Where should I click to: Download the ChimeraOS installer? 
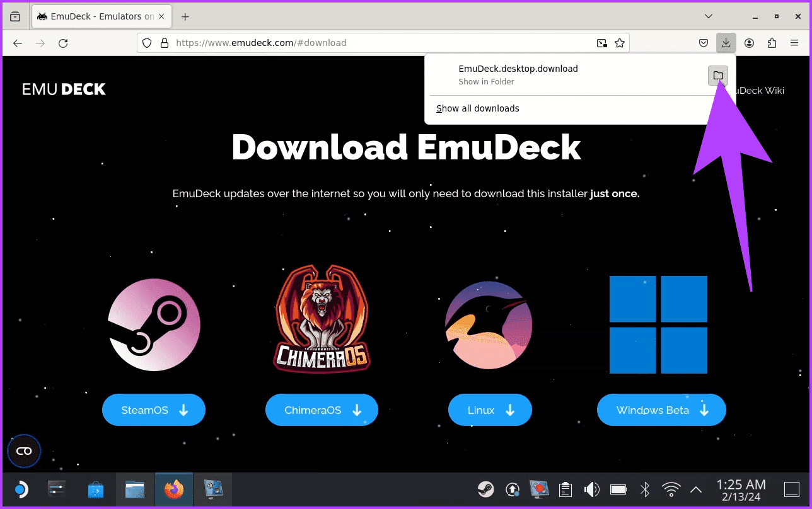pyautogui.click(x=322, y=410)
